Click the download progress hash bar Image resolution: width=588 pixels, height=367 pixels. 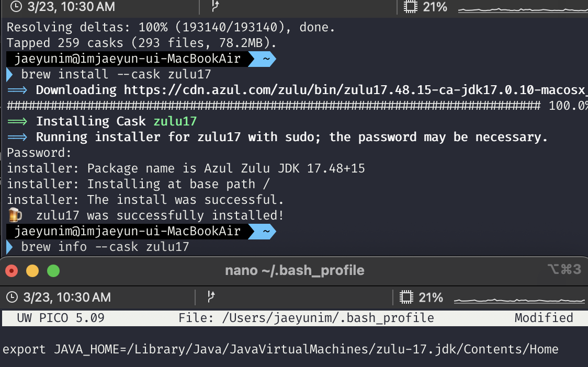click(274, 106)
